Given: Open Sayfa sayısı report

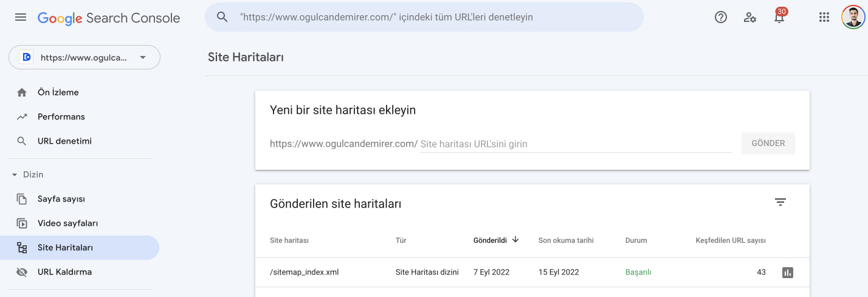Looking at the screenshot, I should pos(61,199).
